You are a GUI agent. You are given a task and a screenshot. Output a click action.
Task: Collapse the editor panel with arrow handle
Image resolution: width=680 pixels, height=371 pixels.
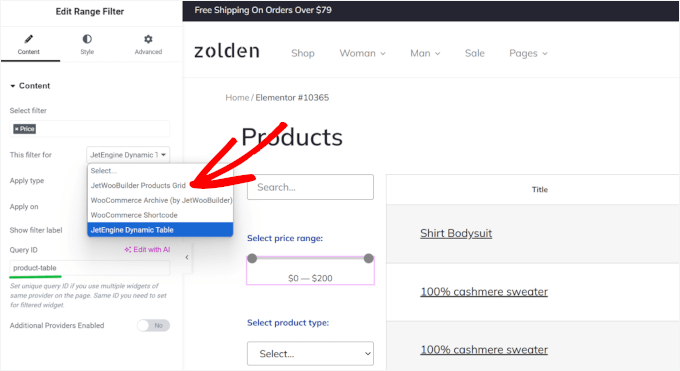pos(187,257)
